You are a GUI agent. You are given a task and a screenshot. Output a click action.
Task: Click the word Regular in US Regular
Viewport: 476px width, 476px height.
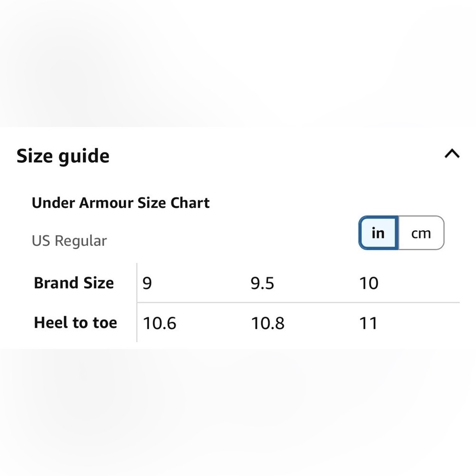(x=81, y=241)
